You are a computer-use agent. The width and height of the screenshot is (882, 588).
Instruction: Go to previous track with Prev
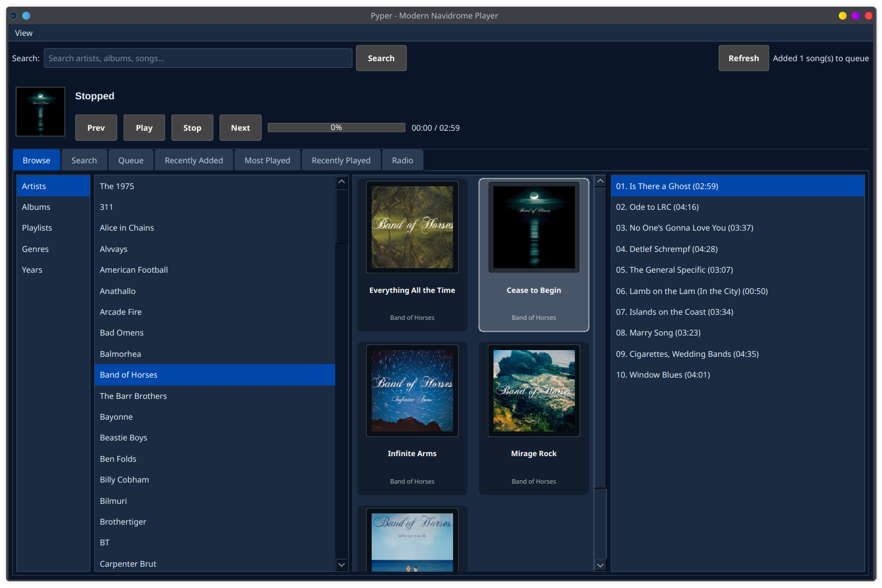(x=96, y=128)
